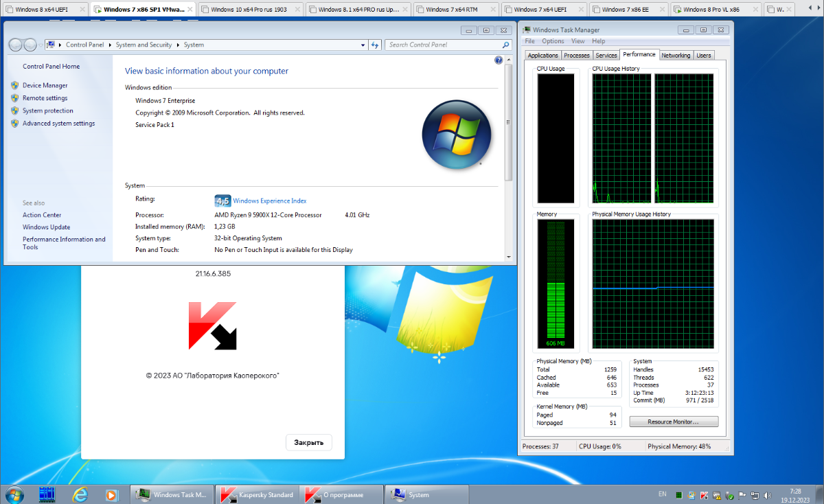Viewport: 824px width, 504px height.
Task: Open the recent pages dropdown next to forward button
Action: point(40,45)
